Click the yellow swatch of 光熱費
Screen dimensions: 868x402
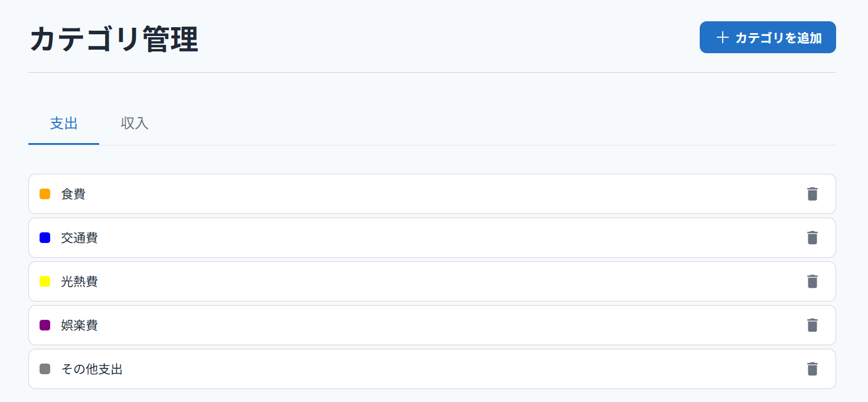point(45,281)
